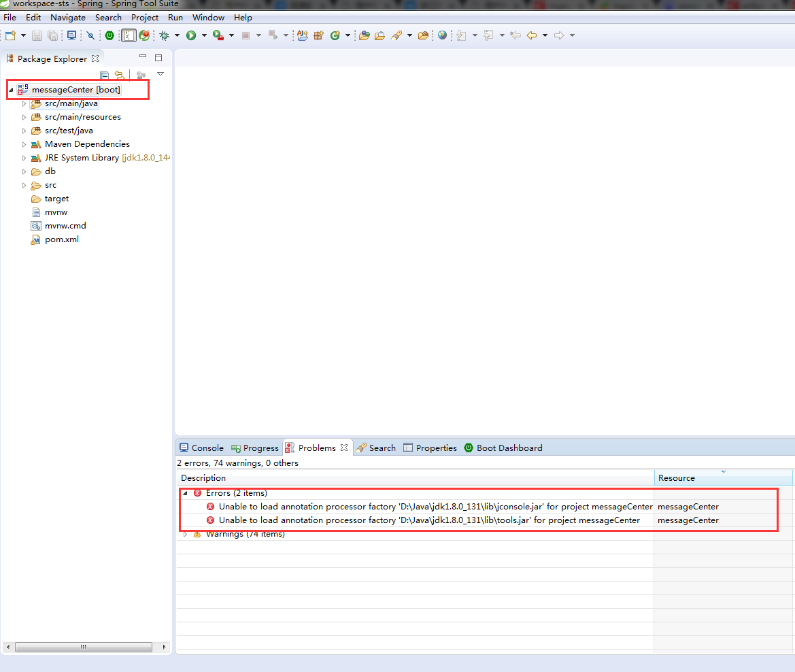795x672 pixels.
Task: Toggle the Mark Occurrences toolbar button
Action: point(129,35)
